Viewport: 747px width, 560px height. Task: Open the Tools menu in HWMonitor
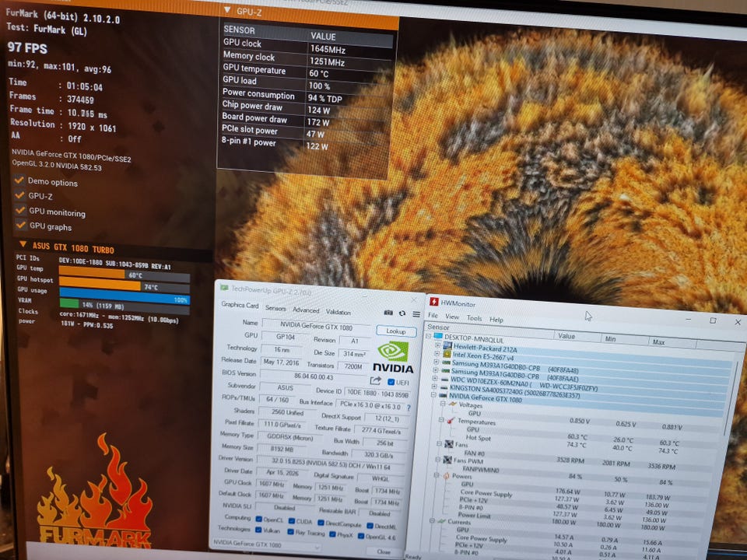pyautogui.click(x=474, y=318)
